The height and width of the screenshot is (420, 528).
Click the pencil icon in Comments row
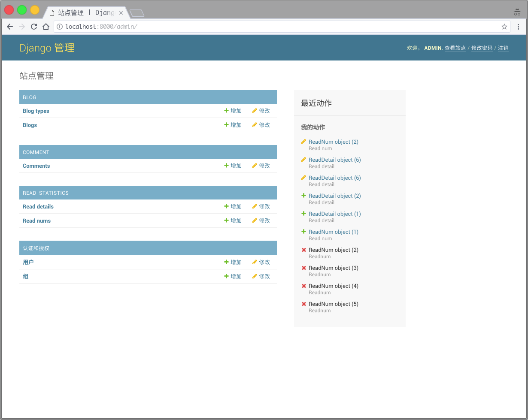[x=255, y=166]
